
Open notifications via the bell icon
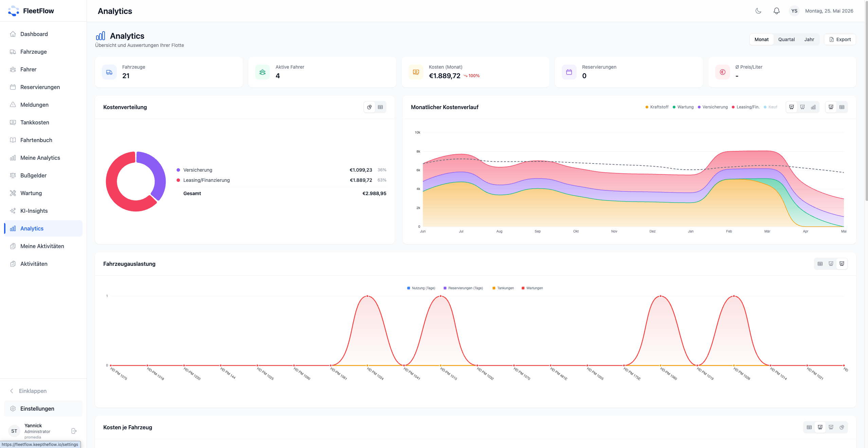point(777,11)
